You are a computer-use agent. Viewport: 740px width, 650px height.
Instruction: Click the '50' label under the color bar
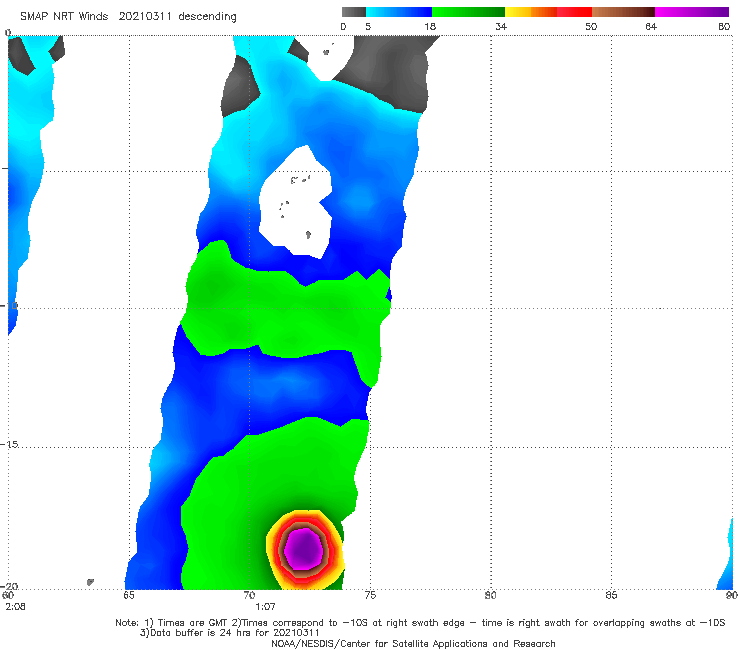(x=591, y=27)
